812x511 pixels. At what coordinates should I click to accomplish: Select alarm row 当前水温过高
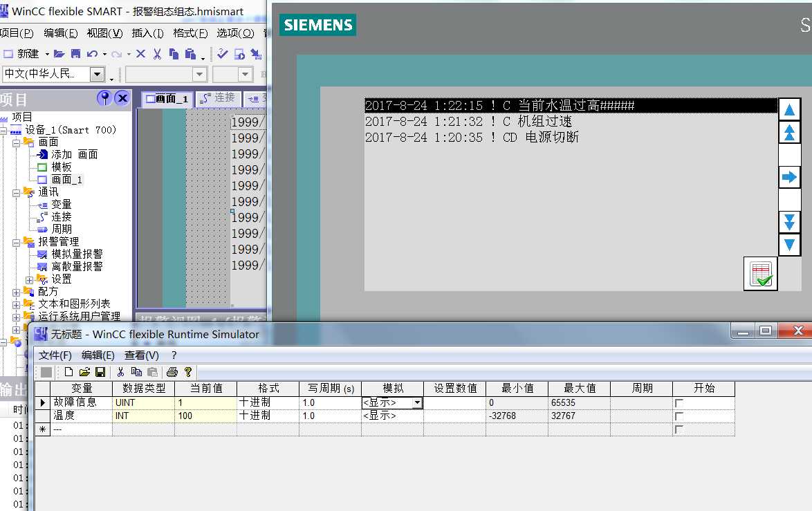coord(571,106)
